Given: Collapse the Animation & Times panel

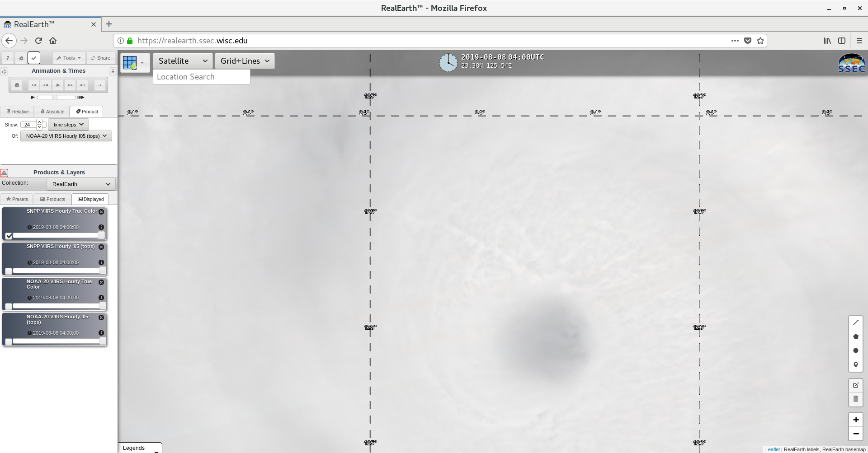Looking at the screenshot, I should (113, 71).
